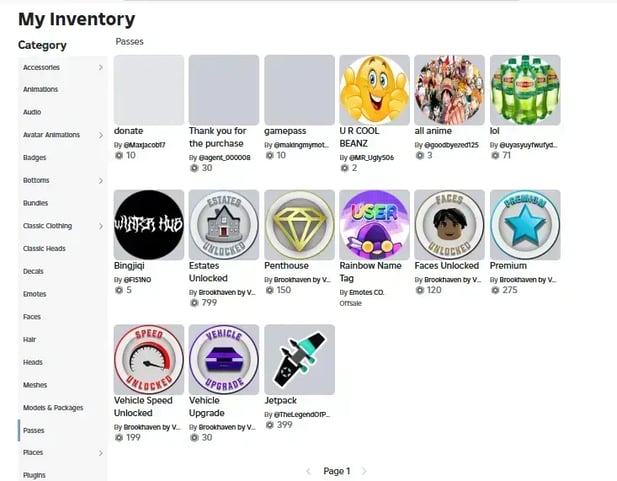Go to the next inventory page arrow
This screenshot has height=481, width=617.
pos(364,471)
